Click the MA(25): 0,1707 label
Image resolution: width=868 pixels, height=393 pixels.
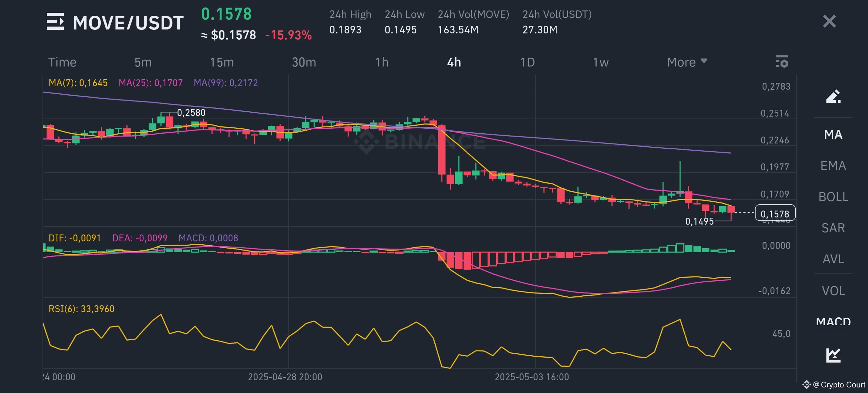click(x=151, y=83)
